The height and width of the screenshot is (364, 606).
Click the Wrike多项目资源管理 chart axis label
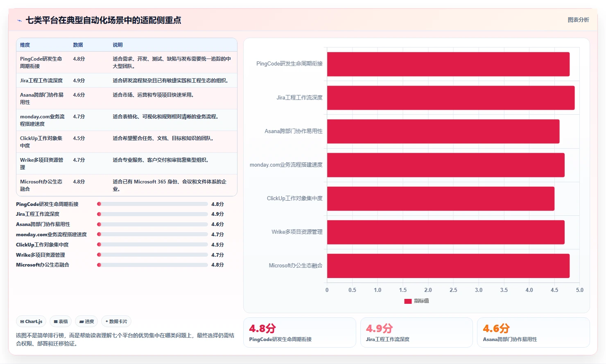tap(297, 232)
